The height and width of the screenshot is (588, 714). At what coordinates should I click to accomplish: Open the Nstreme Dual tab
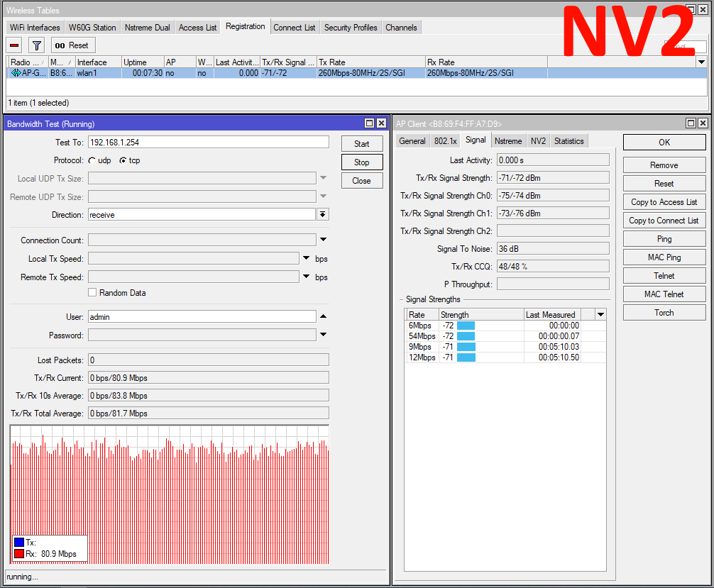[x=147, y=27]
